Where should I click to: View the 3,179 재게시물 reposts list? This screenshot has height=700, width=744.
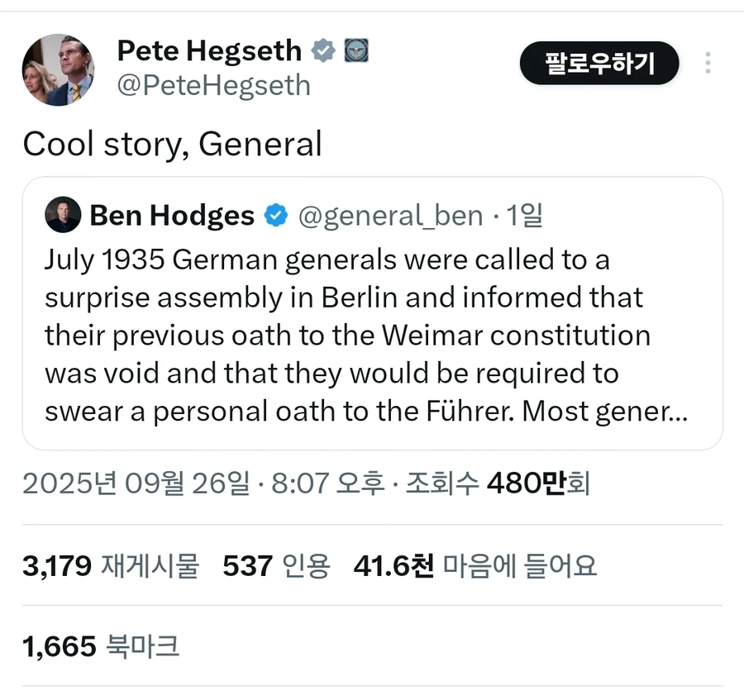111,566
